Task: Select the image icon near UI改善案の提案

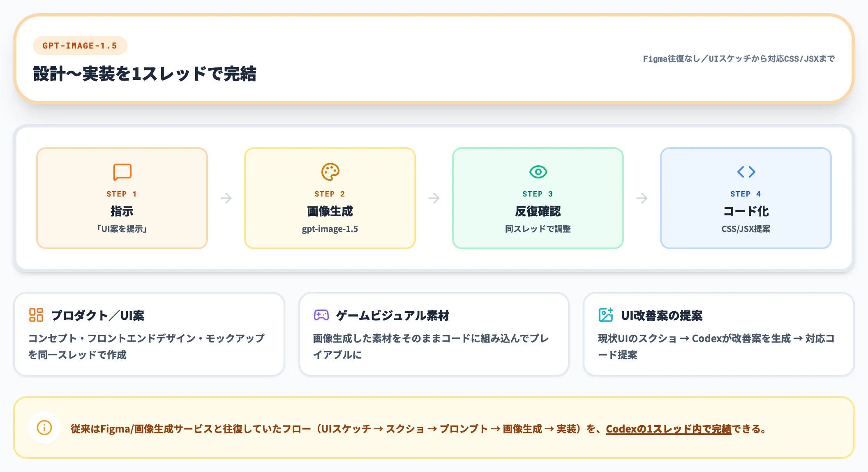Action: point(605,315)
